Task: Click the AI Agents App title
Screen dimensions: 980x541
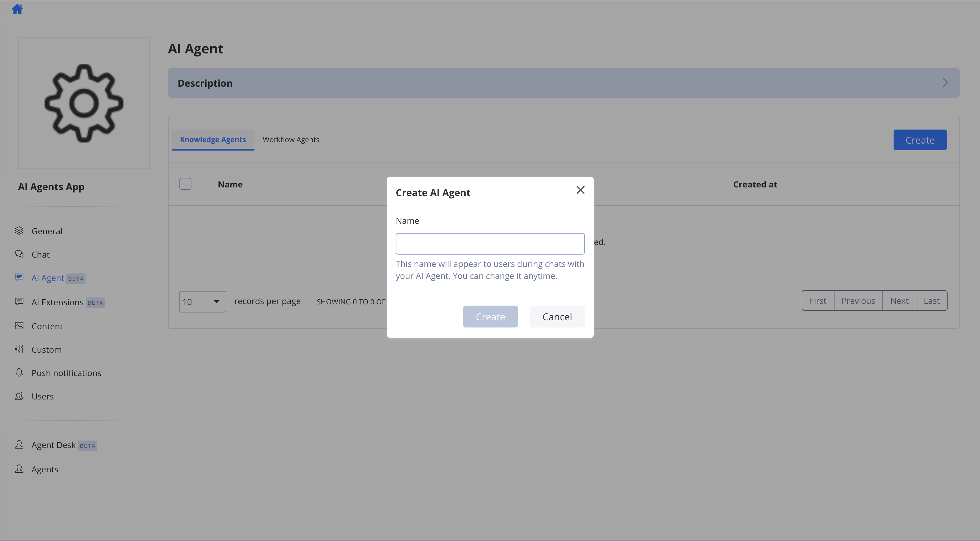Action: [x=51, y=187]
